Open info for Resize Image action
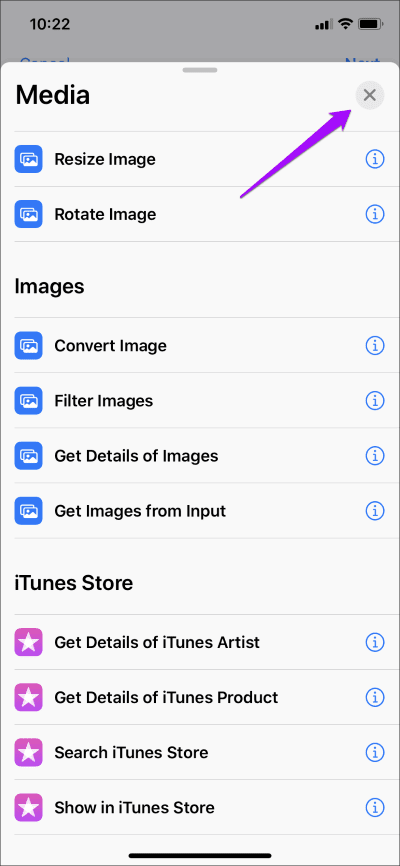The image size is (400, 866). point(375,159)
